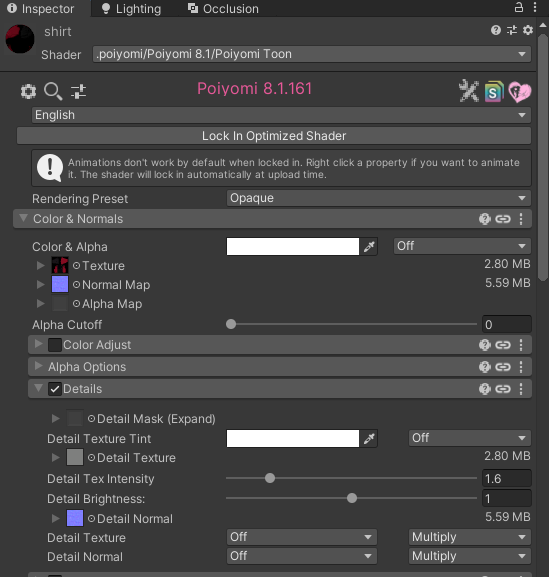Screen dimensions: 549x577
Task: Open the Shader dropdown for Poiyomi Toon
Action: click(x=312, y=54)
